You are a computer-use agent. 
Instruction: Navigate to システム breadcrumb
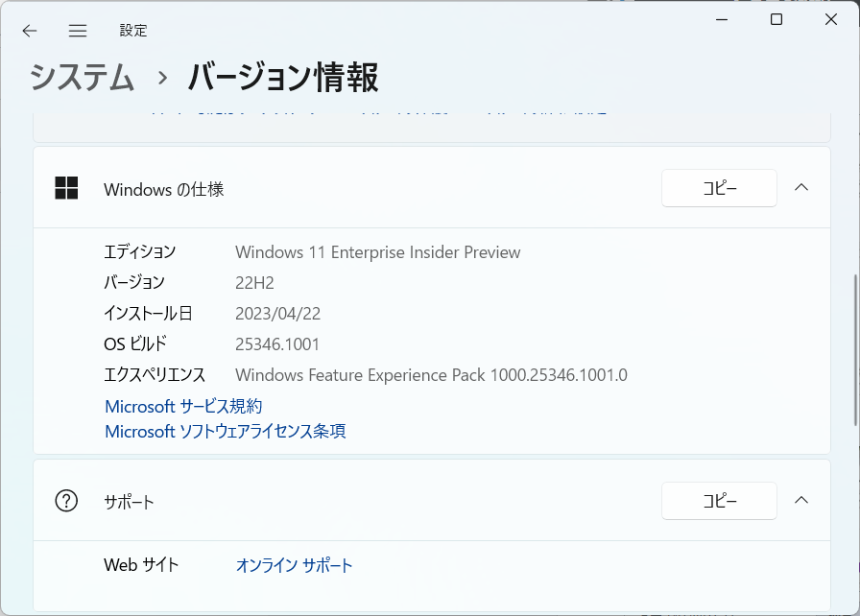[82, 77]
